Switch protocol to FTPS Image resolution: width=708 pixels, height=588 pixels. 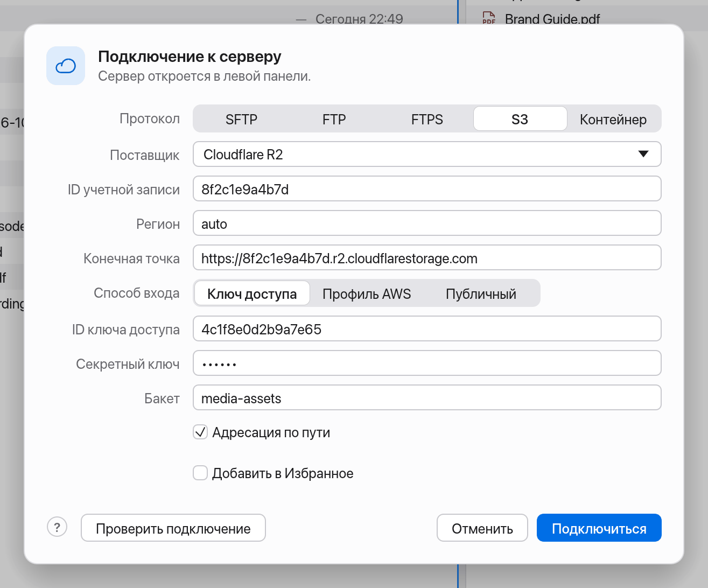tap(427, 119)
